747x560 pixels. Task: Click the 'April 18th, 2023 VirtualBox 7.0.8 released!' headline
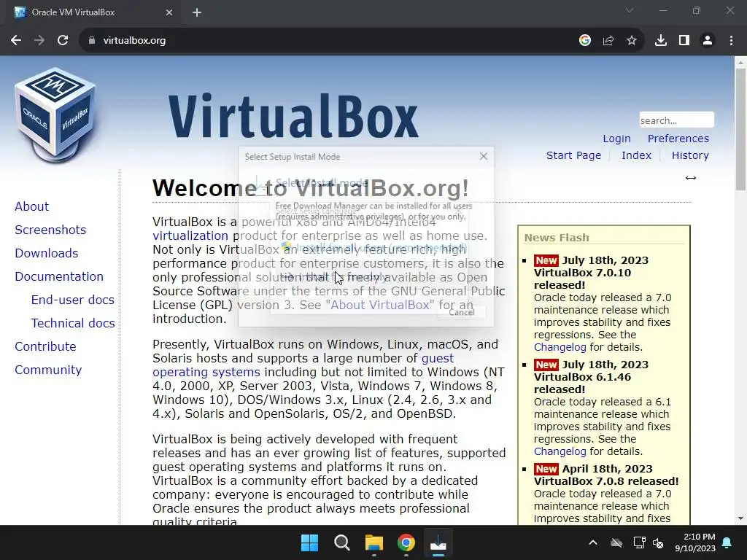point(606,475)
